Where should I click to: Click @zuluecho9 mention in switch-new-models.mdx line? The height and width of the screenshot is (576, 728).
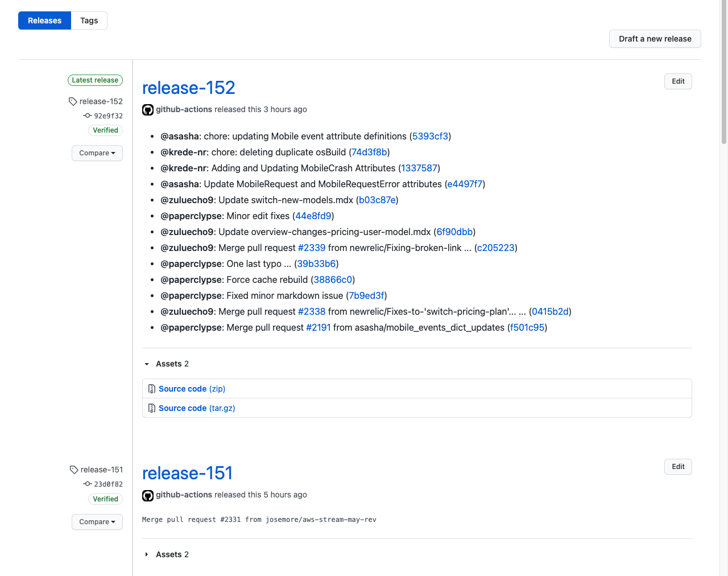pos(187,200)
